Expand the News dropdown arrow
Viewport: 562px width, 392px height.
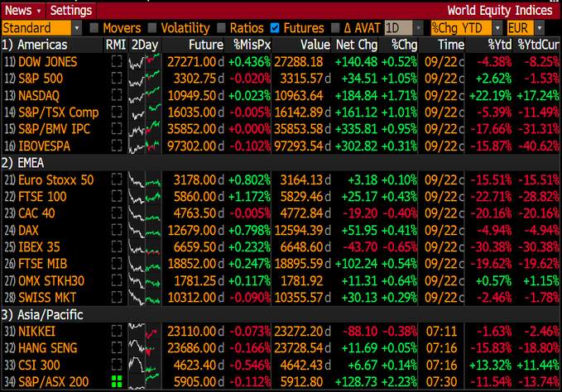point(39,11)
